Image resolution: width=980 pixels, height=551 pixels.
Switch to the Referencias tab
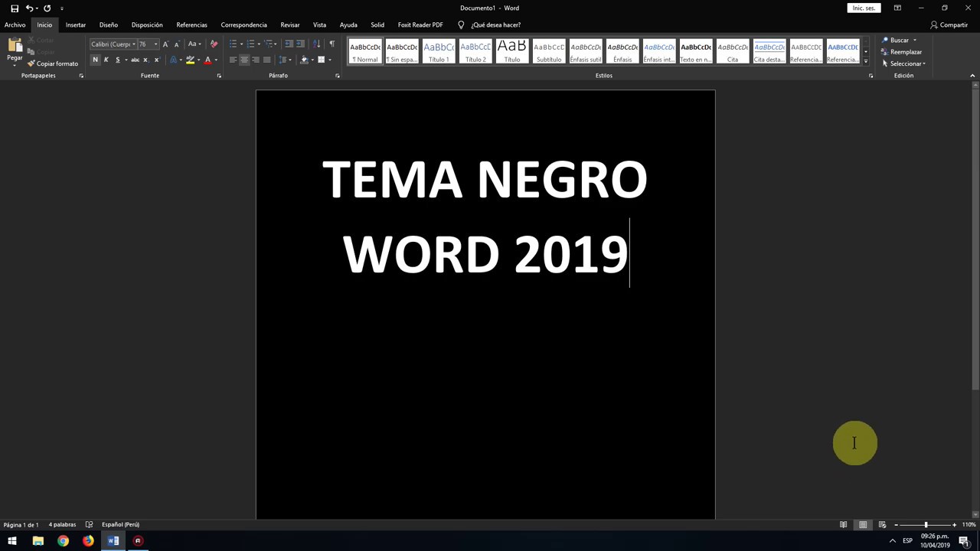coord(191,24)
